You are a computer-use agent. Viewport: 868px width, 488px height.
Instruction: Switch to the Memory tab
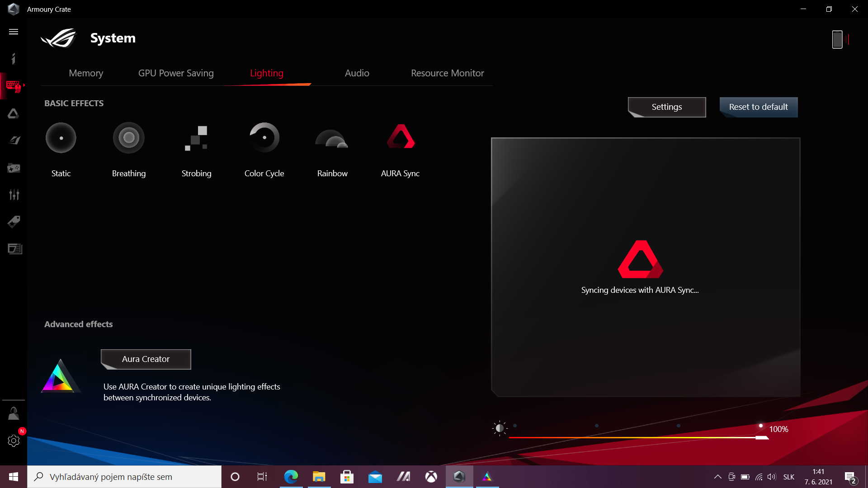86,73
